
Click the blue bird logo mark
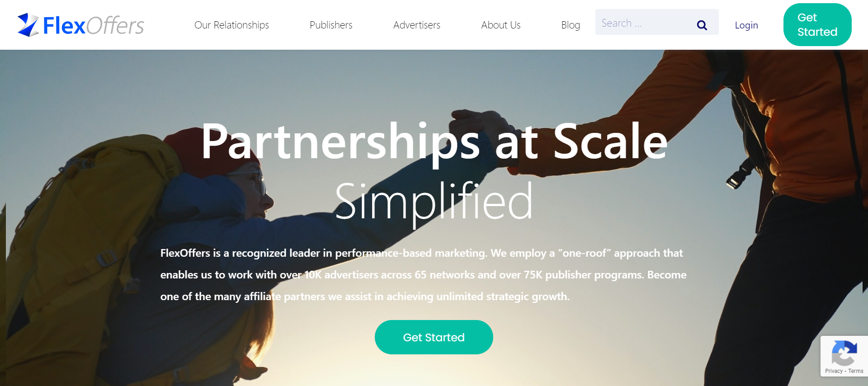pos(28,25)
